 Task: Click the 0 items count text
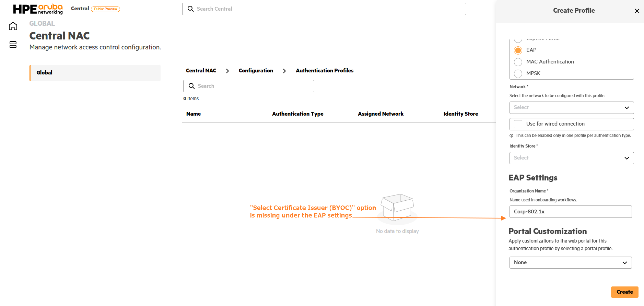pyautogui.click(x=191, y=99)
